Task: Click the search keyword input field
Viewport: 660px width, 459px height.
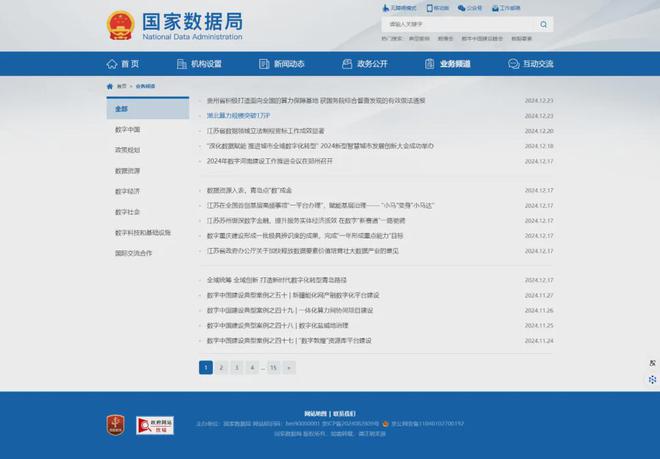Action: pos(459,24)
